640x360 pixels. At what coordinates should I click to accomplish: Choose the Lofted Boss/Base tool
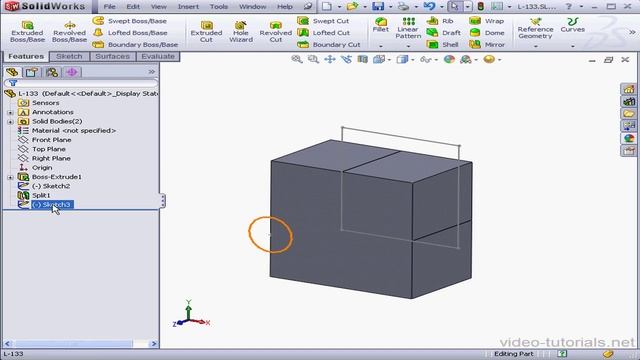[x=130, y=33]
